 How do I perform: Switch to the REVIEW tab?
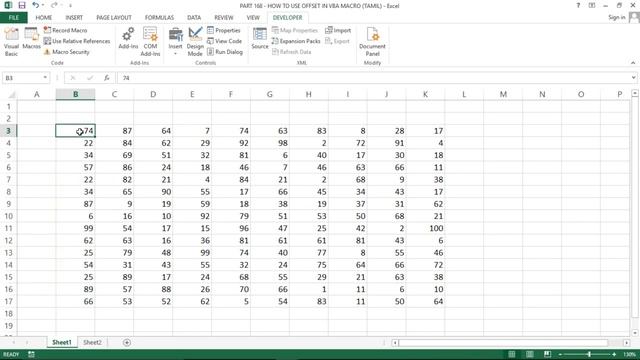(x=224, y=18)
